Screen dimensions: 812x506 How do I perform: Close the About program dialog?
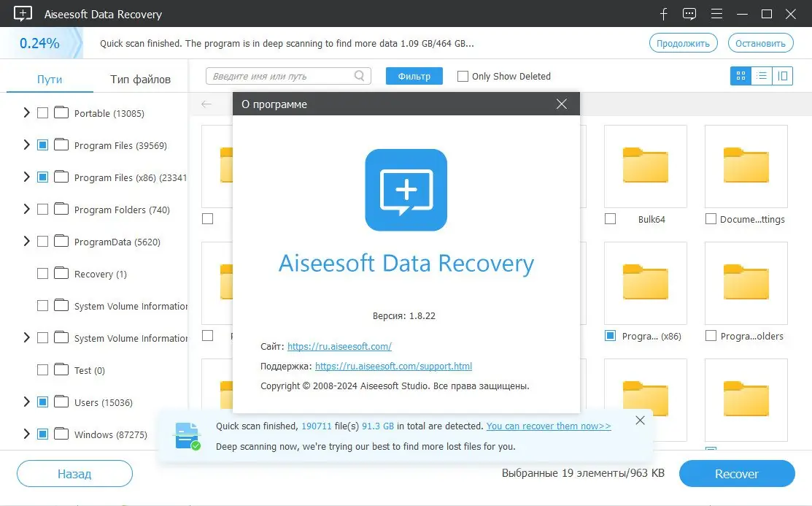pos(561,104)
